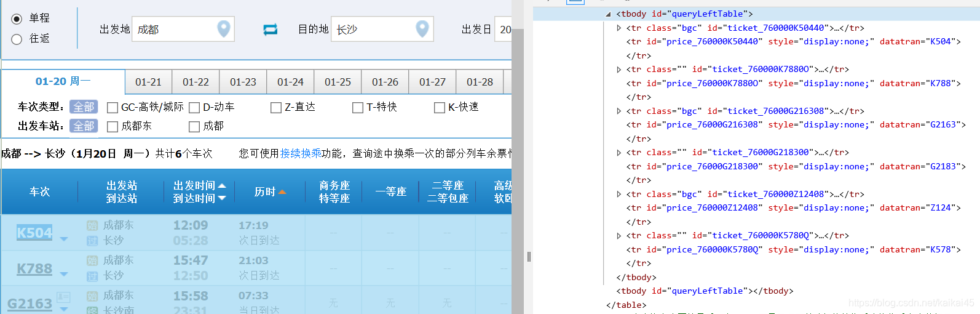Select the 01-20 周一 date tab
The width and height of the screenshot is (980, 314).
[x=63, y=82]
